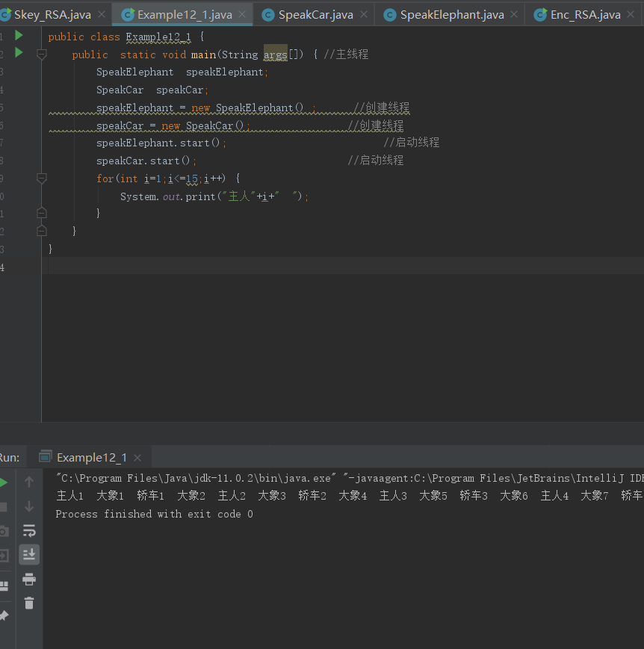This screenshot has height=649, width=644.
Task: Close the Example12_1.java editor tab
Action: point(242,14)
